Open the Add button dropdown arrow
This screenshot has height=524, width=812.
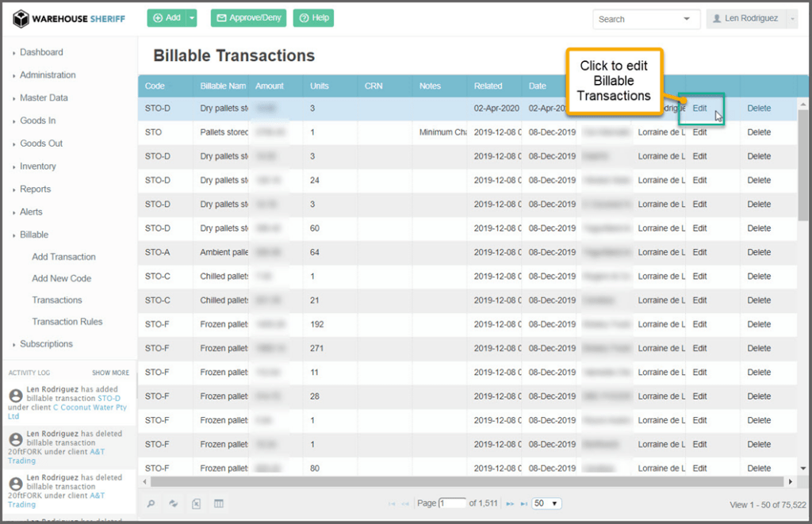tap(192, 18)
